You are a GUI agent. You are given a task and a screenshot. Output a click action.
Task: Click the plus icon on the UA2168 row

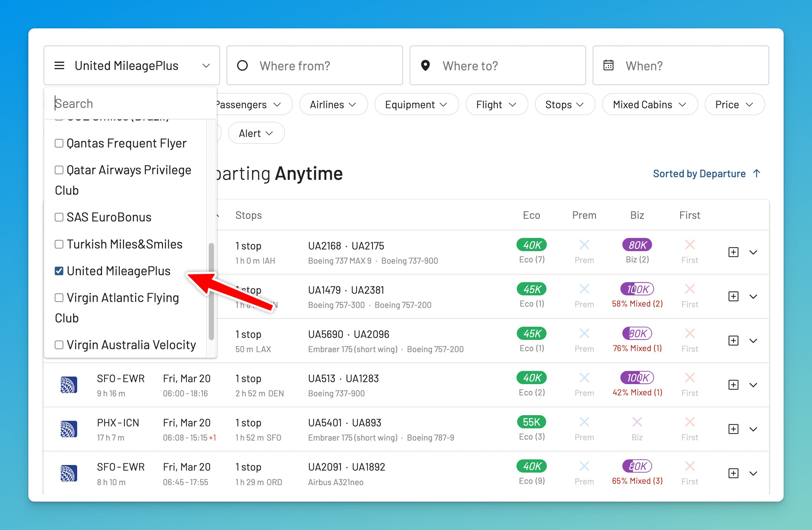[733, 252]
